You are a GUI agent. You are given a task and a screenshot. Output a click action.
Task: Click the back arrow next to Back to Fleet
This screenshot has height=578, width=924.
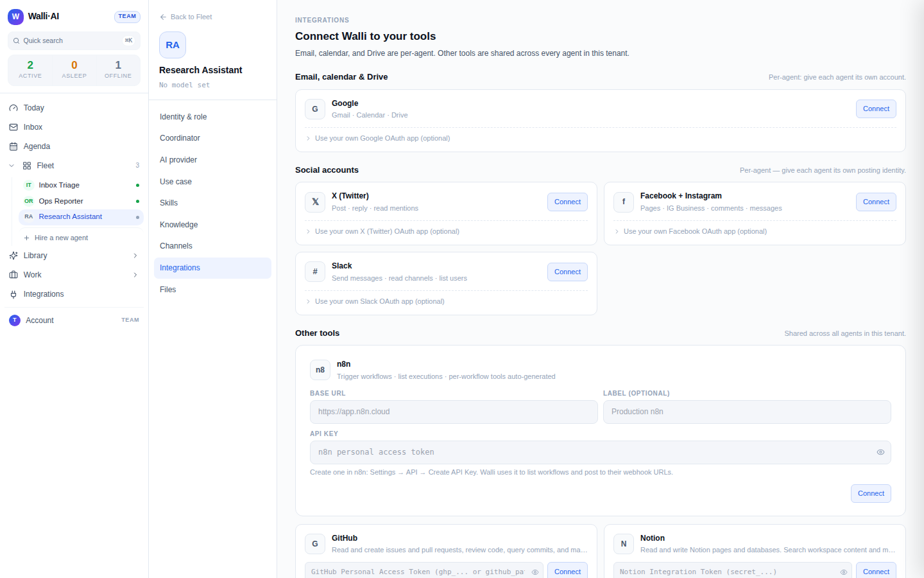(x=163, y=17)
